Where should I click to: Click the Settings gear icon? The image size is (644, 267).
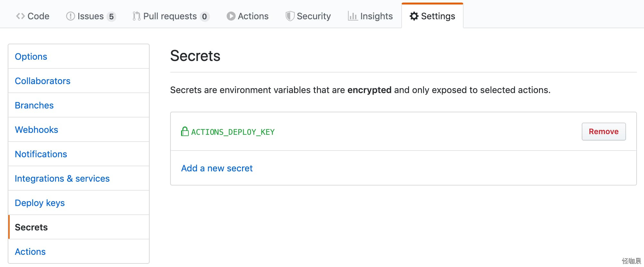(x=414, y=16)
